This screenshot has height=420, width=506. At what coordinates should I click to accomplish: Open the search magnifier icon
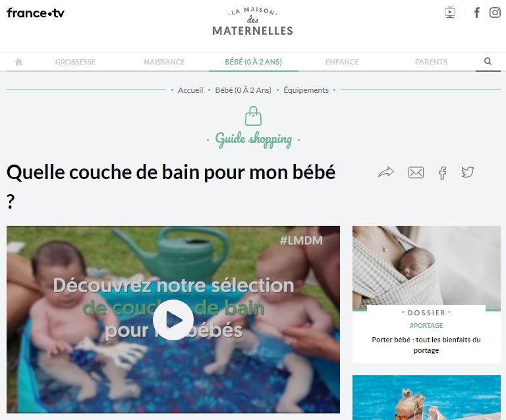488,61
